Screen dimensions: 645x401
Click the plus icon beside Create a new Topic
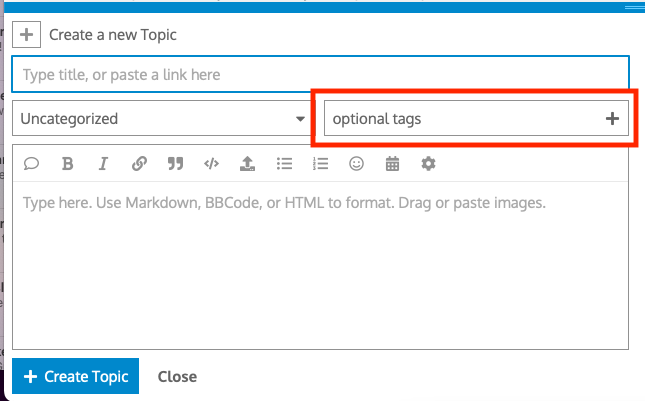pos(27,35)
